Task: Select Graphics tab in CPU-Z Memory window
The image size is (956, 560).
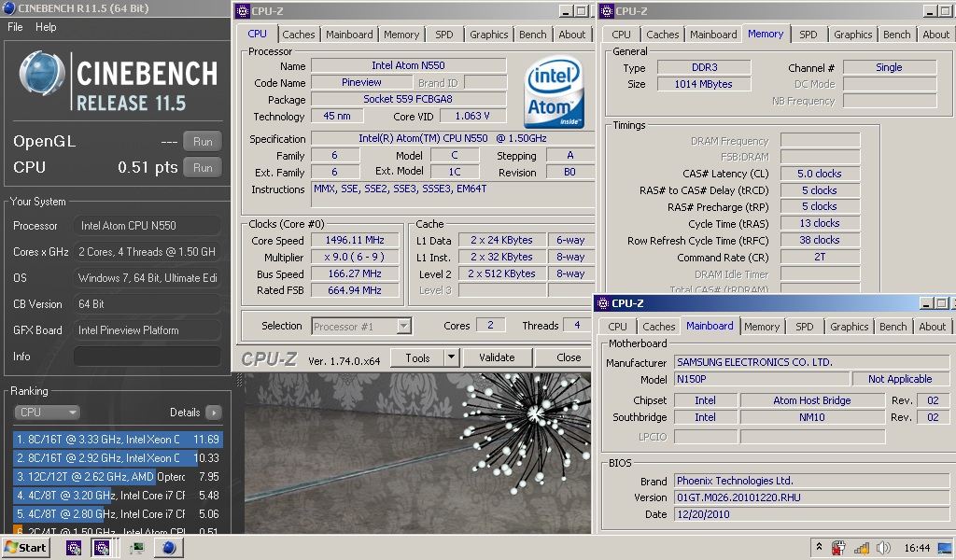Action: pyautogui.click(x=852, y=35)
